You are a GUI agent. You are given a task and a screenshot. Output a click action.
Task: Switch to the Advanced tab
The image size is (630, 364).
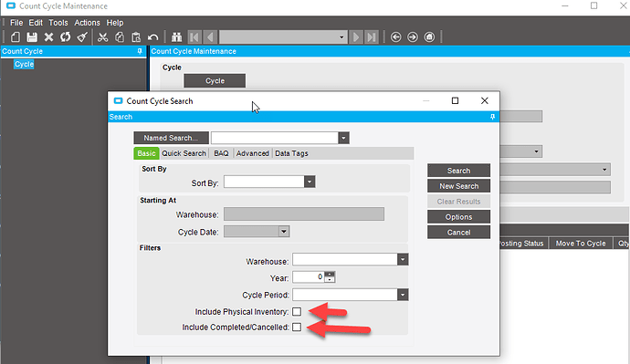point(252,153)
